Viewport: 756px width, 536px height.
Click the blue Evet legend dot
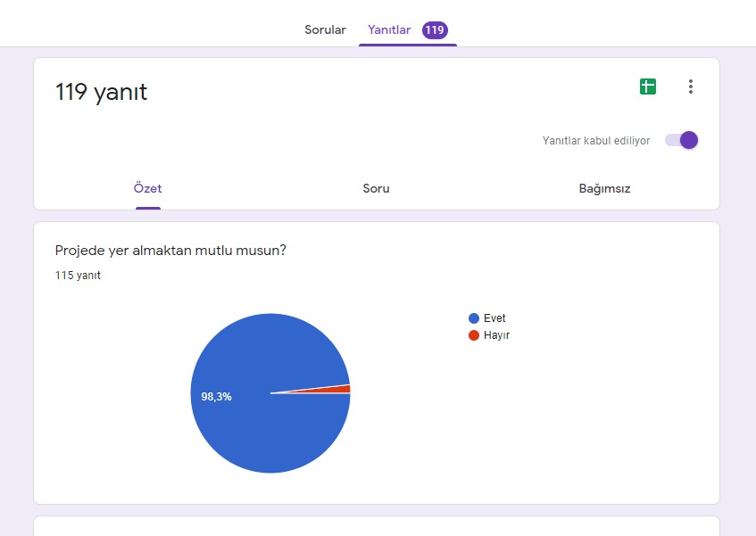pos(474,318)
